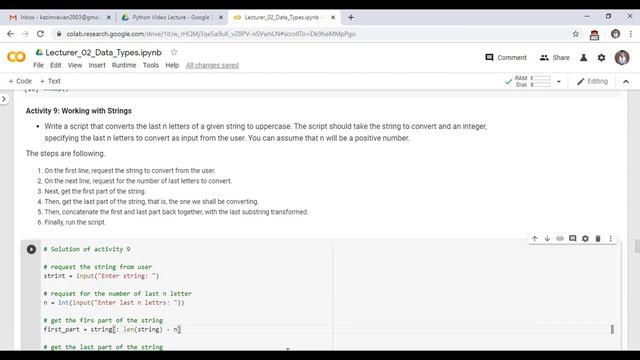
Task: Bookmark this page with the star icon
Action: 576,34
